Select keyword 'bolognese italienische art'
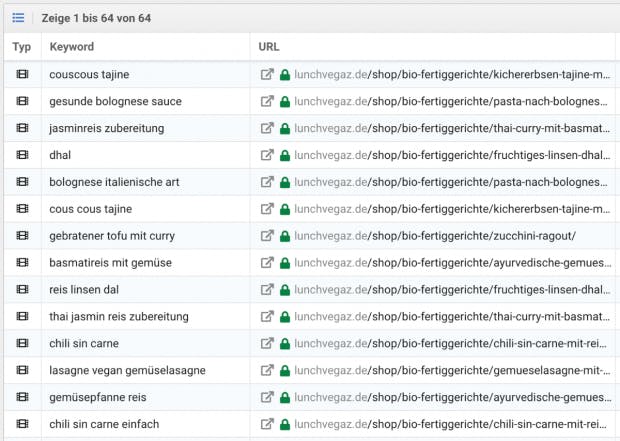620x441 pixels. (114, 182)
